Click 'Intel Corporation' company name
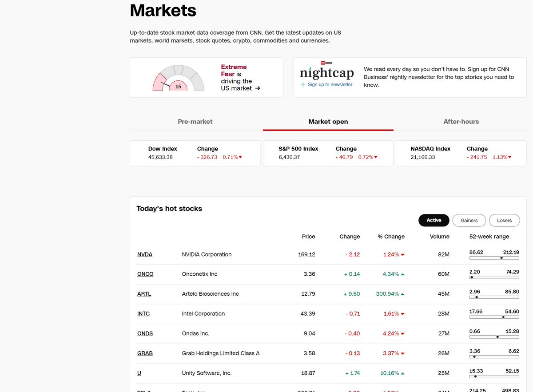 pyautogui.click(x=203, y=313)
